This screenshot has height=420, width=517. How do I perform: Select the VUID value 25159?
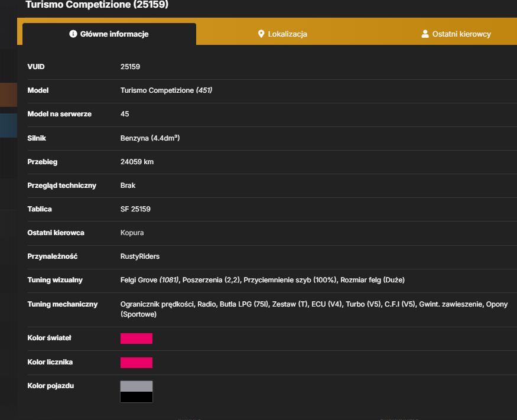pyautogui.click(x=130, y=67)
